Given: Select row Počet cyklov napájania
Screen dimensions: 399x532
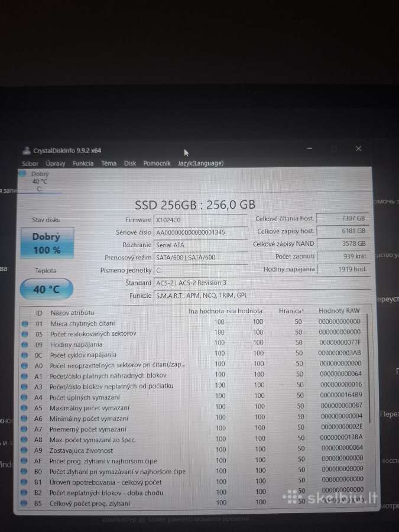Looking at the screenshot, I should tap(193, 354).
